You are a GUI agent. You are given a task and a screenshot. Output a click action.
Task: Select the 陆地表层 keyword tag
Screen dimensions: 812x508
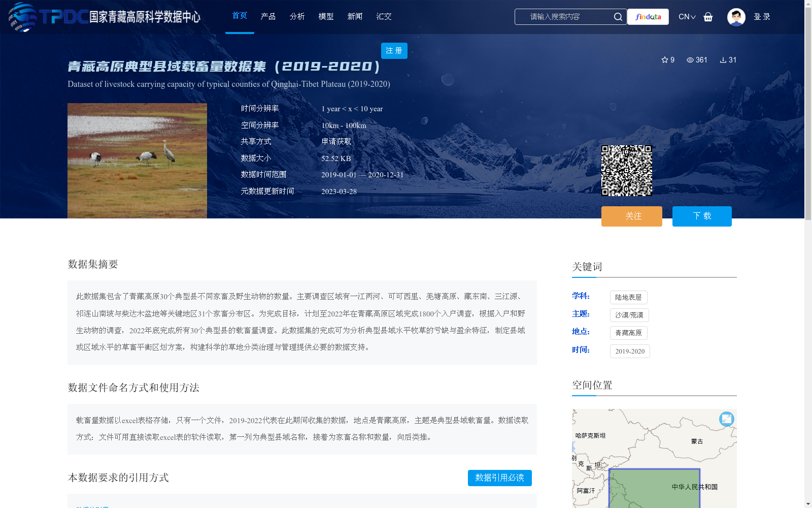coord(628,297)
